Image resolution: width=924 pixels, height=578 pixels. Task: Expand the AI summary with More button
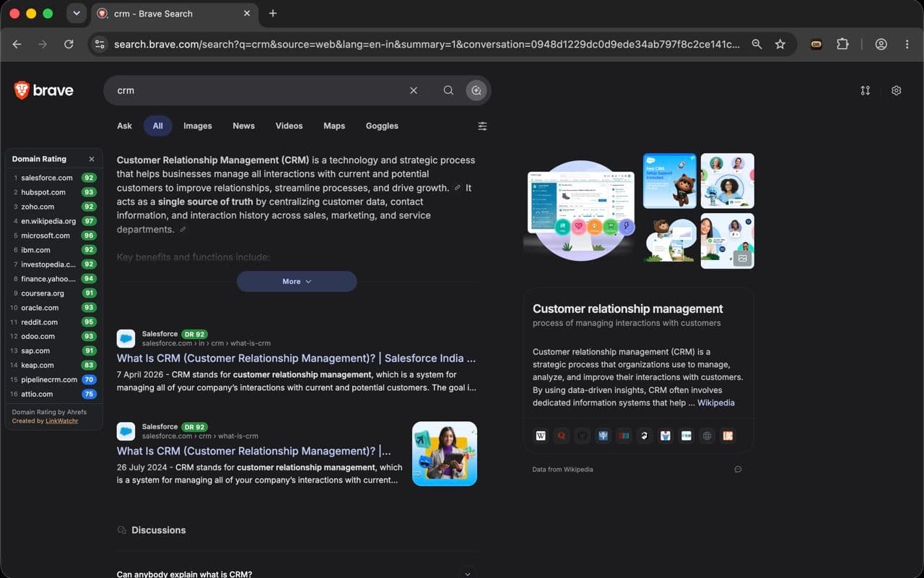297,282
